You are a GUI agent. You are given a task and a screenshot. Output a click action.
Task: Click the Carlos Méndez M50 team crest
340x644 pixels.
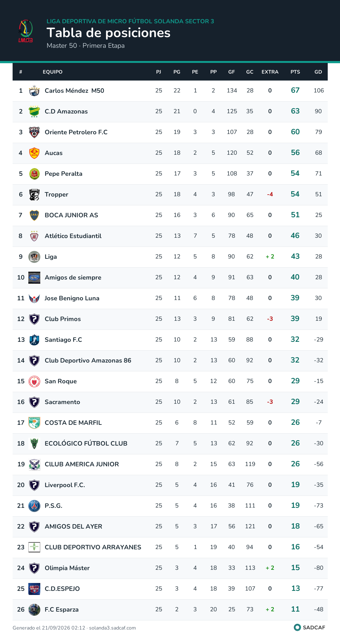[34, 91]
